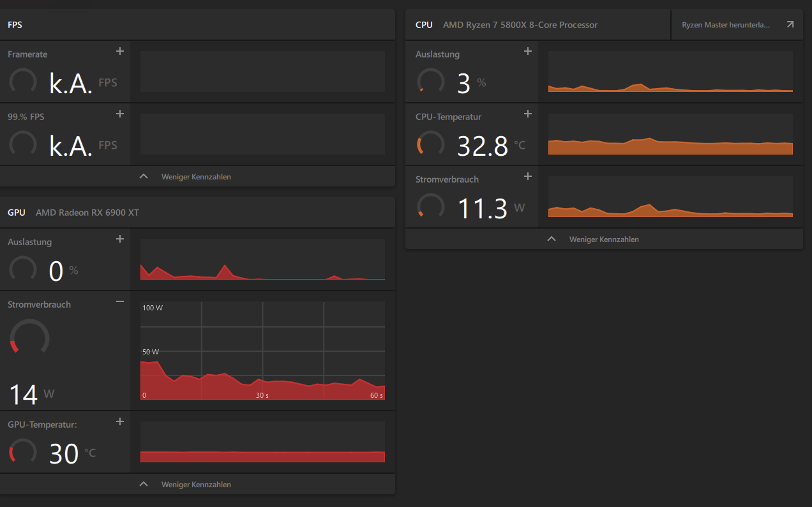
Task: Click the GPU Auslastung circular gauge
Action: pos(23,269)
